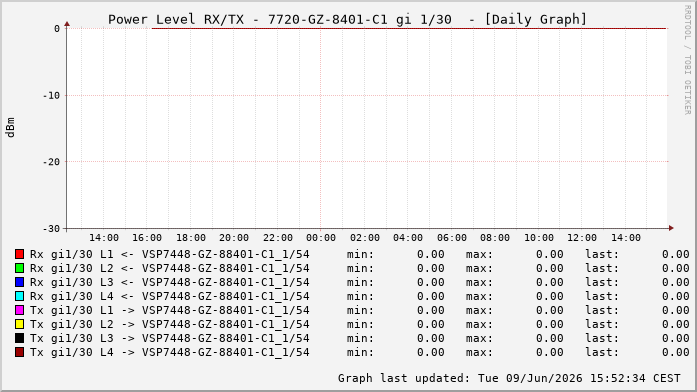Click the yellow Tx L2 legend swatch
The height and width of the screenshot is (392, 697).
(x=19, y=324)
